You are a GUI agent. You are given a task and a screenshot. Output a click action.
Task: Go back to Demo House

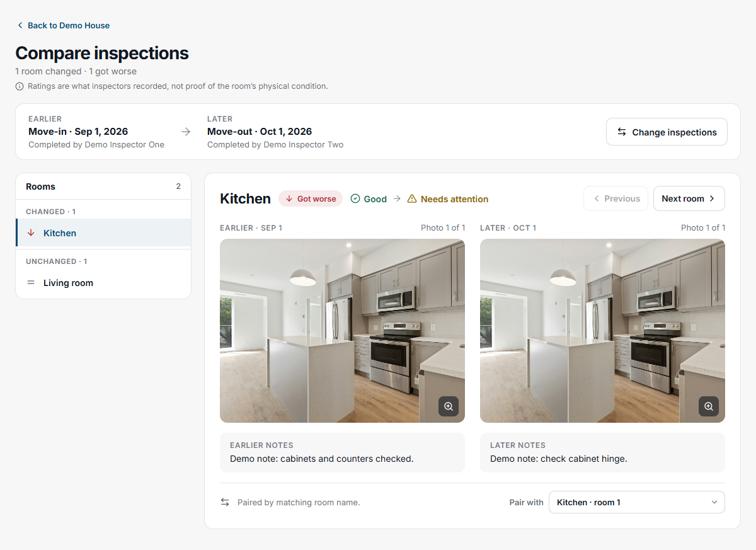(x=63, y=26)
